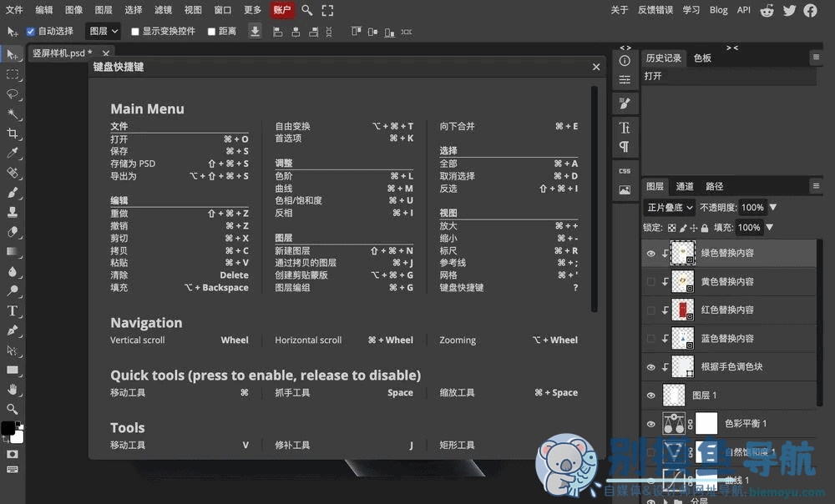Show the 红色替换内容 layer

(650, 310)
